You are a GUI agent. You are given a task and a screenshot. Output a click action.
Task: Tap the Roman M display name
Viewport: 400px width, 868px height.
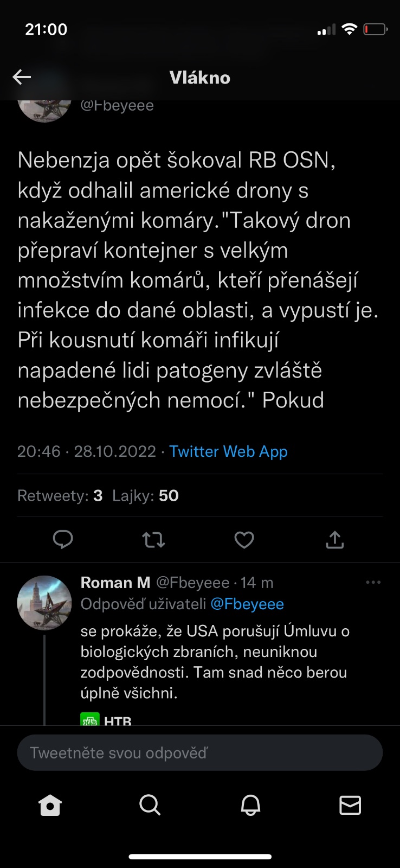click(115, 582)
